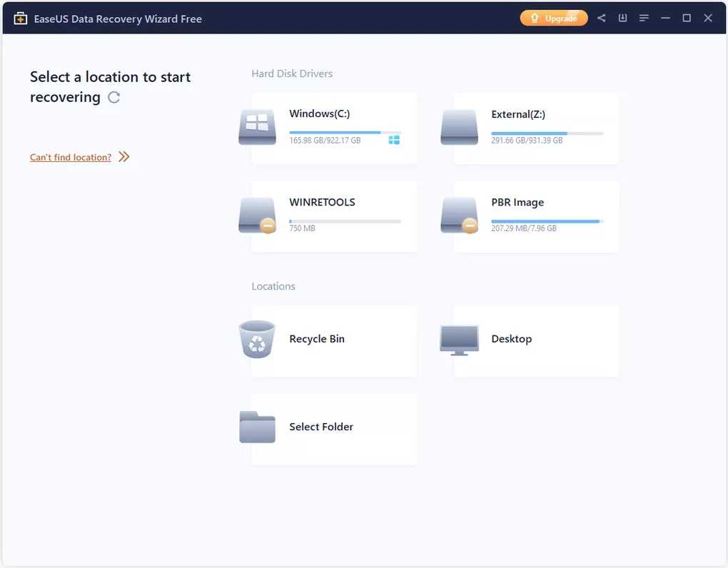The width and height of the screenshot is (728, 568).
Task: Expand the double chevron beside Can't find location
Action: tap(124, 157)
